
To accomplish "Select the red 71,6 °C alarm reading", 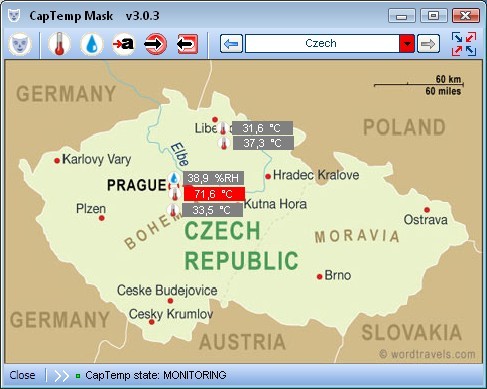I will pos(214,194).
